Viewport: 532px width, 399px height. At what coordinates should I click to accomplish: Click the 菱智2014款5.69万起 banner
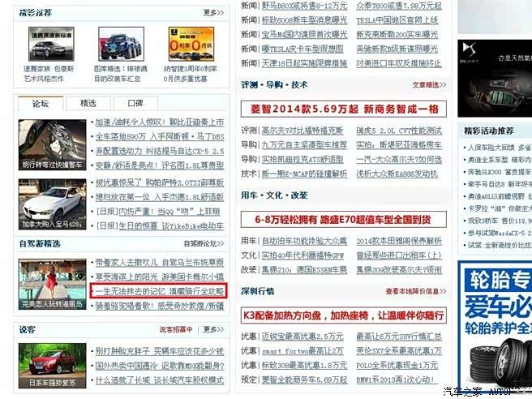click(344, 109)
